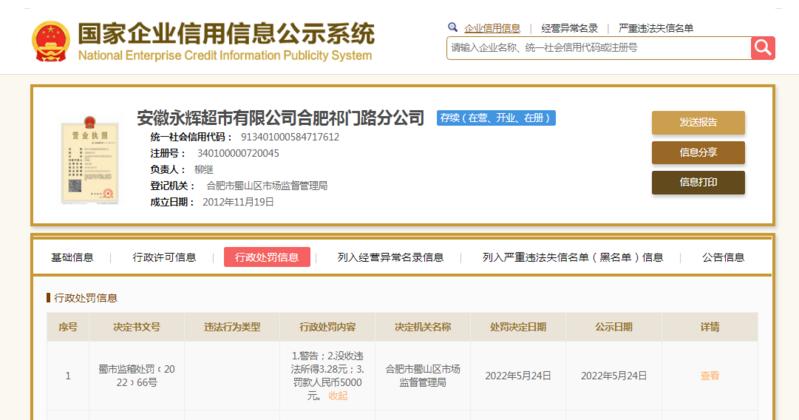Click the 决定机关名称 column header
This screenshot has height=420, width=799.
[x=422, y=327]
